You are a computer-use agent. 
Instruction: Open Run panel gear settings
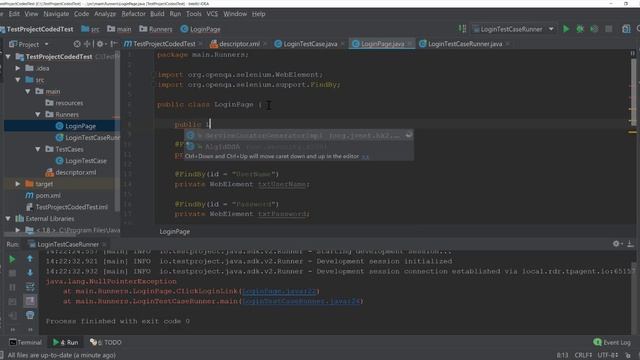coord(617,244)
